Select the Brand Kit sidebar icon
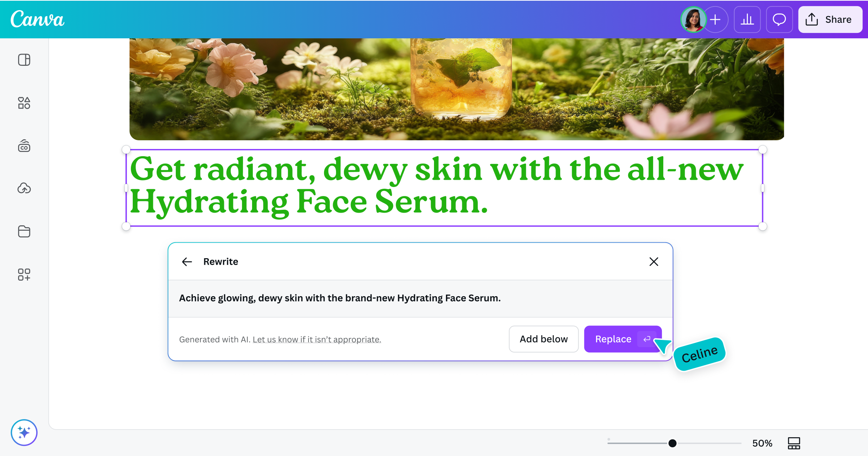This screenshot has height=456, width=868. click(x=24, y=146)
